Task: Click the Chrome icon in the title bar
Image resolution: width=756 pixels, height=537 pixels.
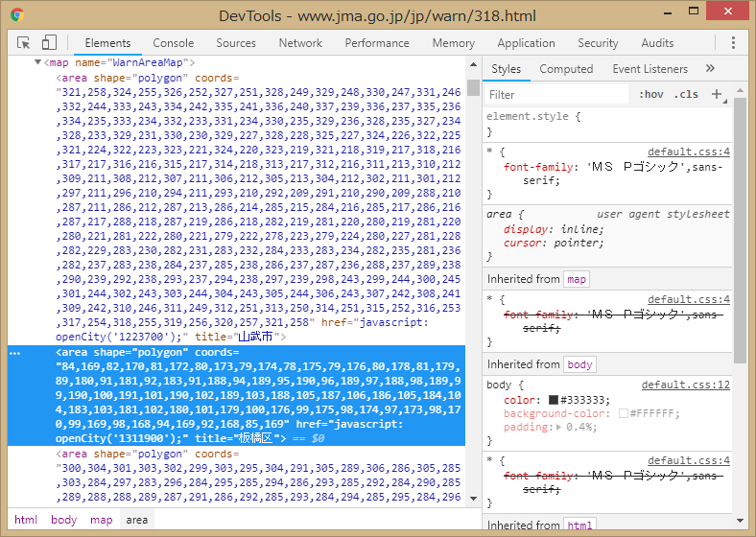Action: point(17,15)
